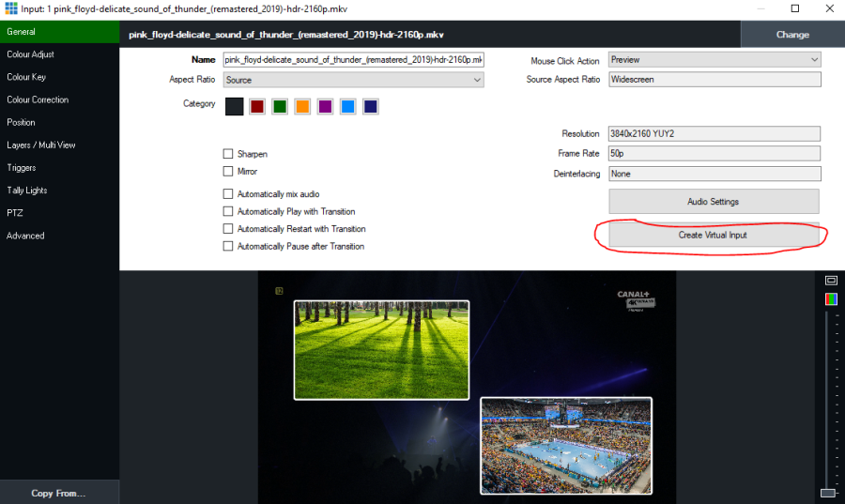Open Audio Settings
This screenshot has width=845, height=504.
click(713, 202)
